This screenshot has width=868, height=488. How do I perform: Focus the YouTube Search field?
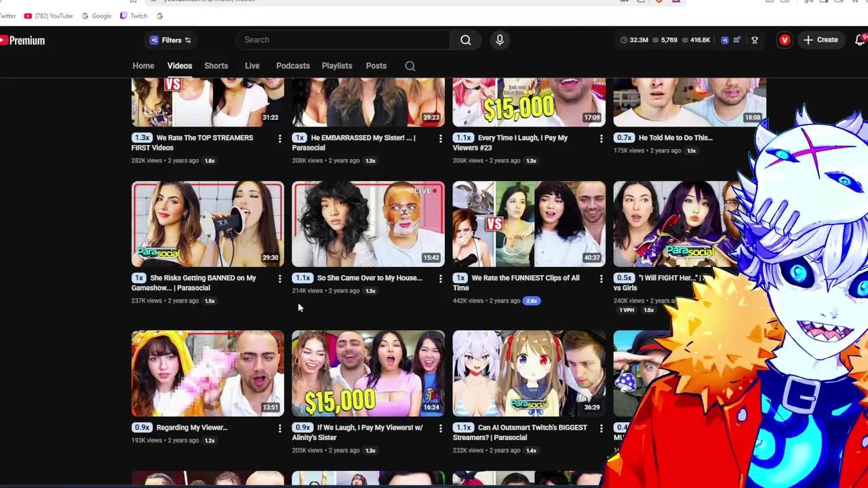point(342,40)
